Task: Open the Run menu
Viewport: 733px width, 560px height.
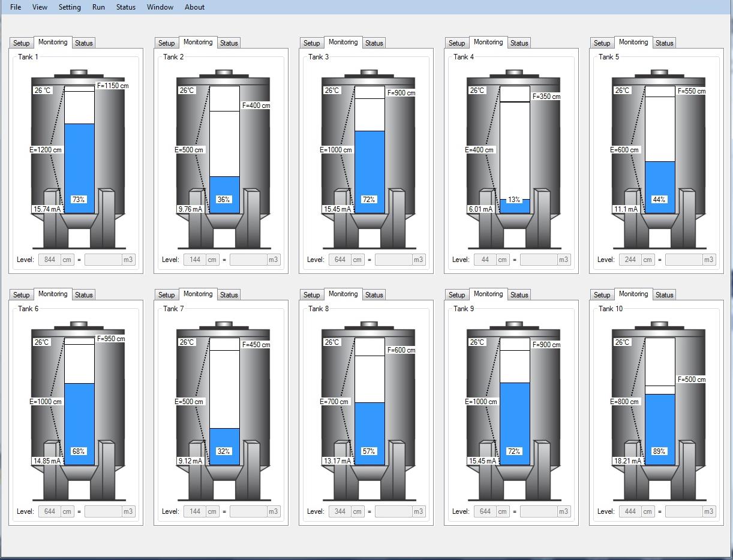Action: (98, 7)
